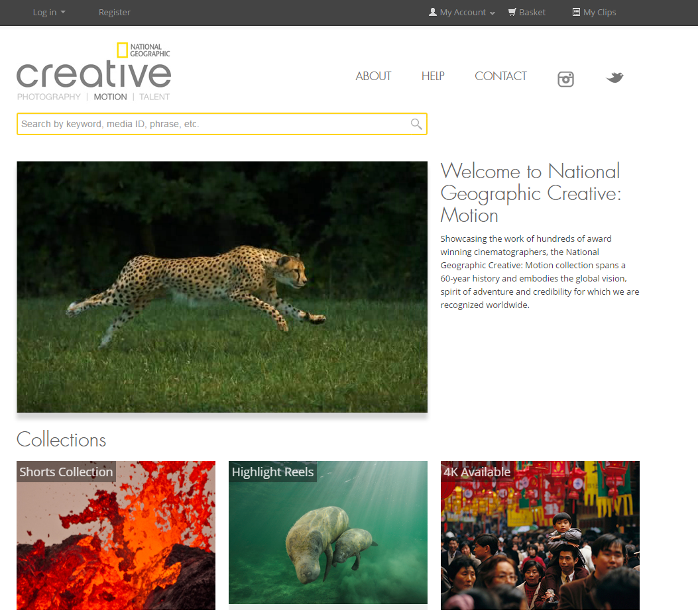Open the 4K Available thumbnail
Image resolution: width=698 pixels, height=616 pixels.
pos(540,535)
